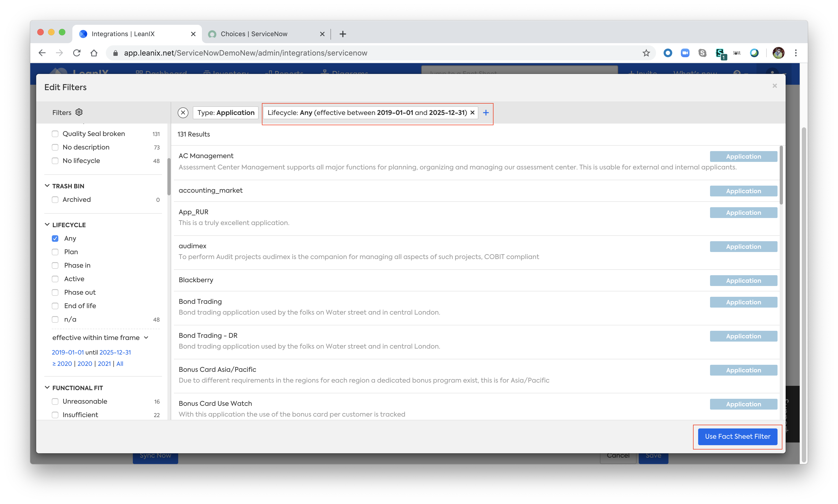Close the Integrations LeanIX tab

[x=193, y=34]
